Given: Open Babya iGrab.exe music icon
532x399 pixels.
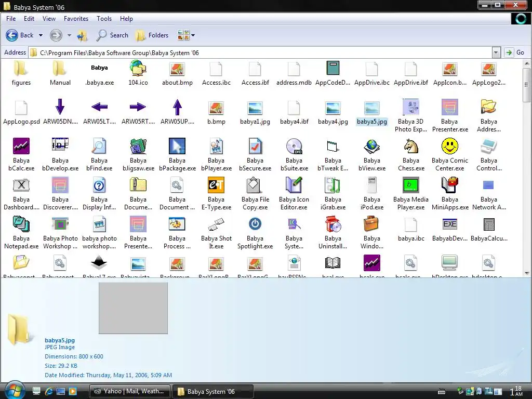Looking at the screenshot, I should click(333, 185).
